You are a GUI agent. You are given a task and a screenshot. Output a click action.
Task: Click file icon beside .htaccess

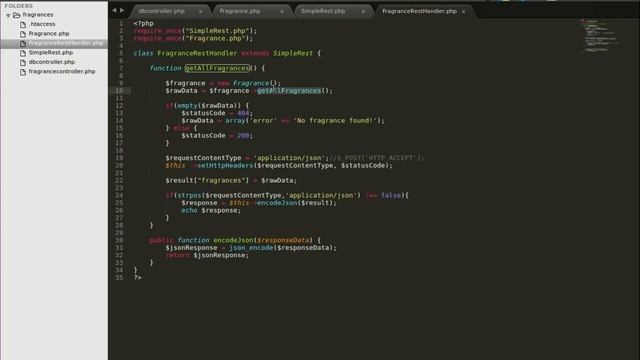pyautogui.click(x=23, y=24)
